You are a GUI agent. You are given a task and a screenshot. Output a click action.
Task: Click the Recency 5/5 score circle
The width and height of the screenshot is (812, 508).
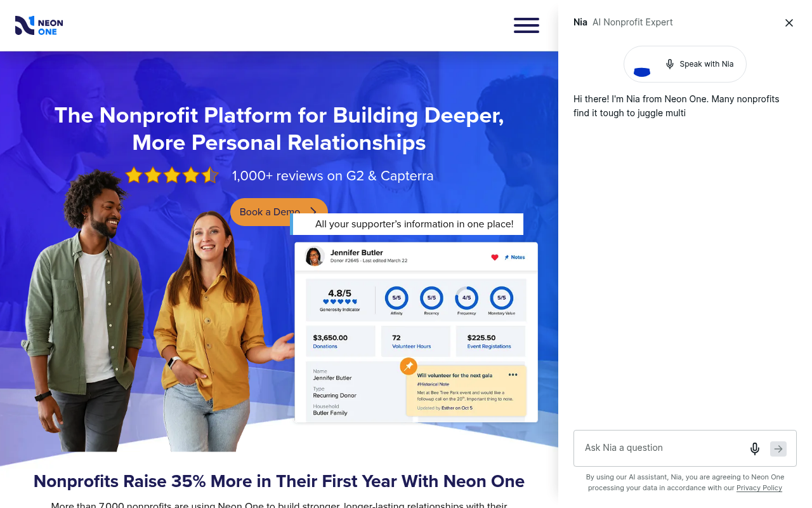pyautogui.click(x=431, y=297)
